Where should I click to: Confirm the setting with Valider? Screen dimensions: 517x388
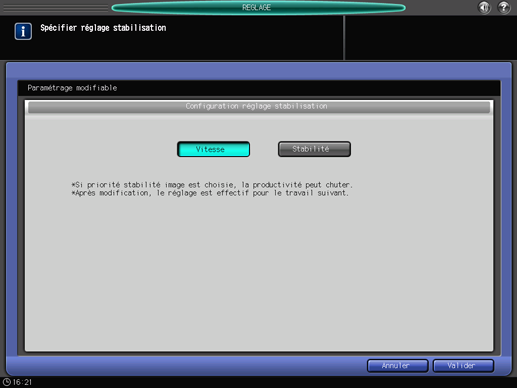463,366
